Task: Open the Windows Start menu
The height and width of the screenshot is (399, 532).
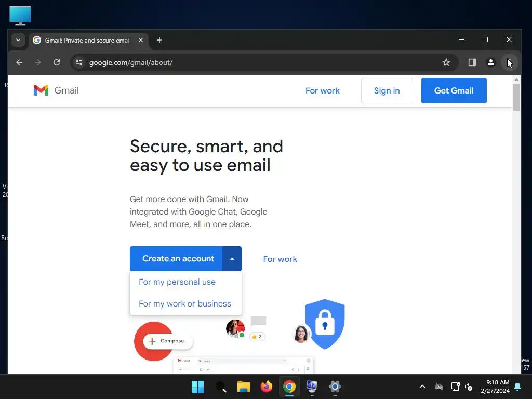Action: [197, 387]
